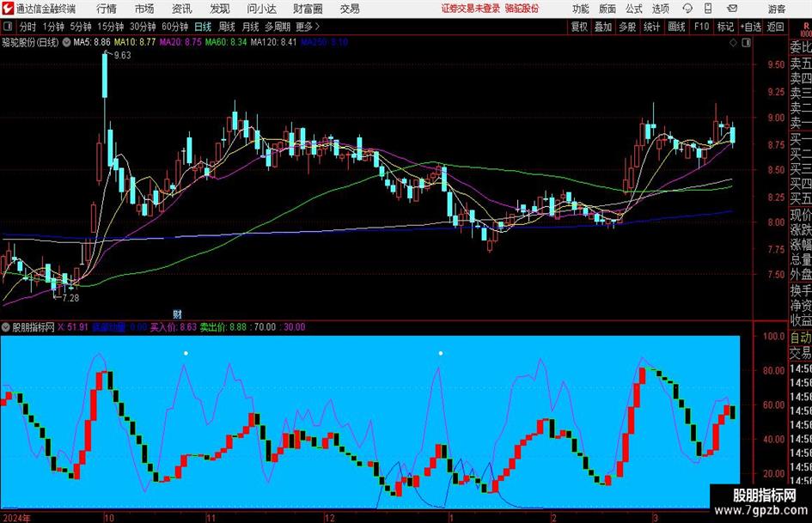Click the 返回 back button
This screenshot has height=523, width=812.
pyautogui.click(x=775, y=27)
